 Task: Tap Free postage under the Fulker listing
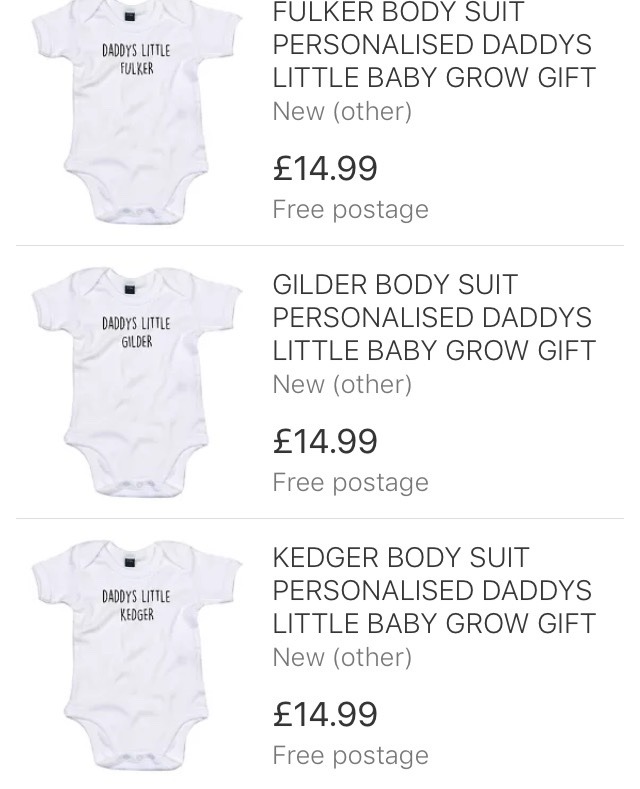click(x=350, y=209)
